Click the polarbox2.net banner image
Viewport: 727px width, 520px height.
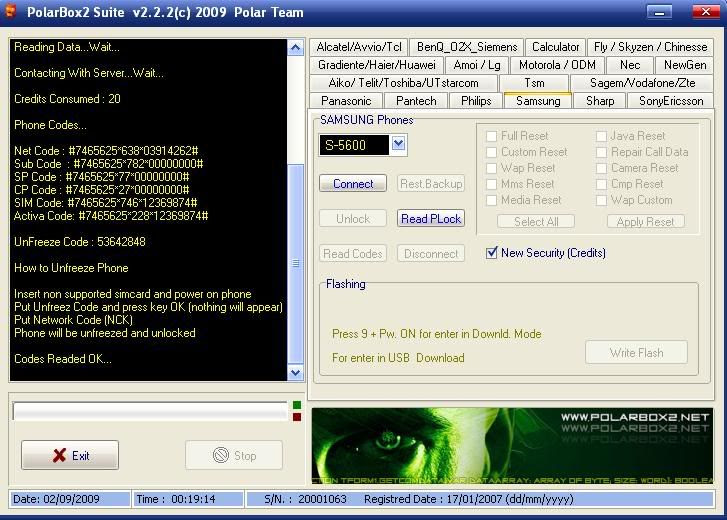(512, 446)
